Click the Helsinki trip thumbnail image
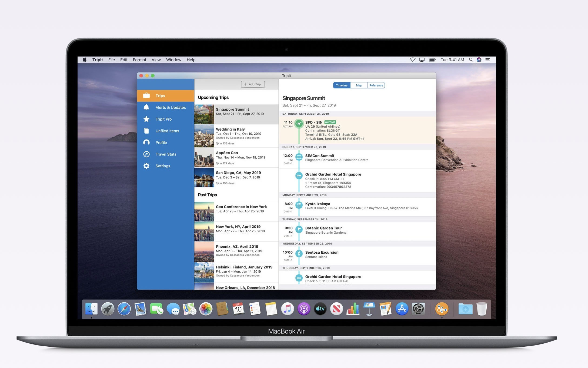The width and height of the screenshot is (588, 368). pyautogui.click(x=204, y=272)
